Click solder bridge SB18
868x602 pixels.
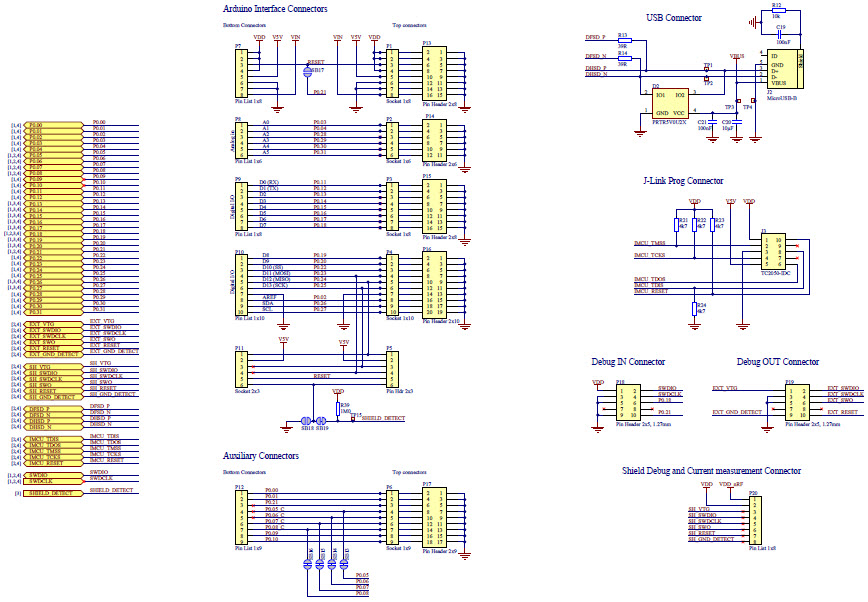(306, 420)
